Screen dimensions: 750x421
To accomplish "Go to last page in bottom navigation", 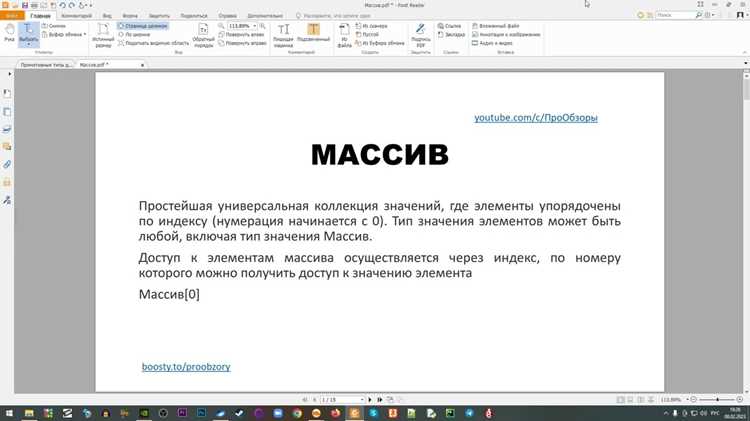I will 379,399.
